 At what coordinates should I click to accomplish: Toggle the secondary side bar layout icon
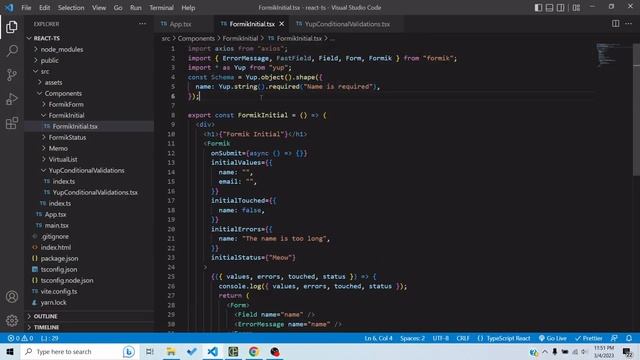pyautogui.click(x=561, y=8)
